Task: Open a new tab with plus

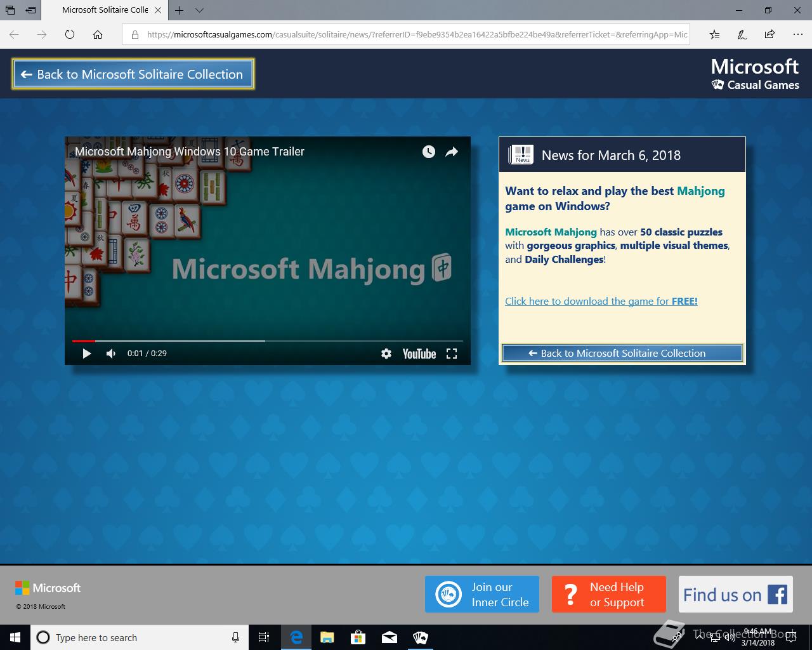Action: 180,10
